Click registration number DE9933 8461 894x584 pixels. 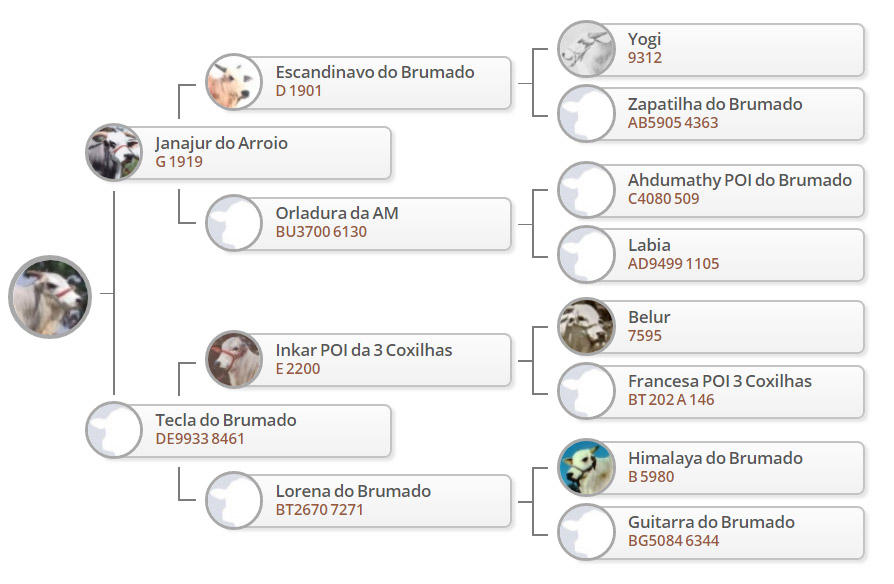coord(200,439)
